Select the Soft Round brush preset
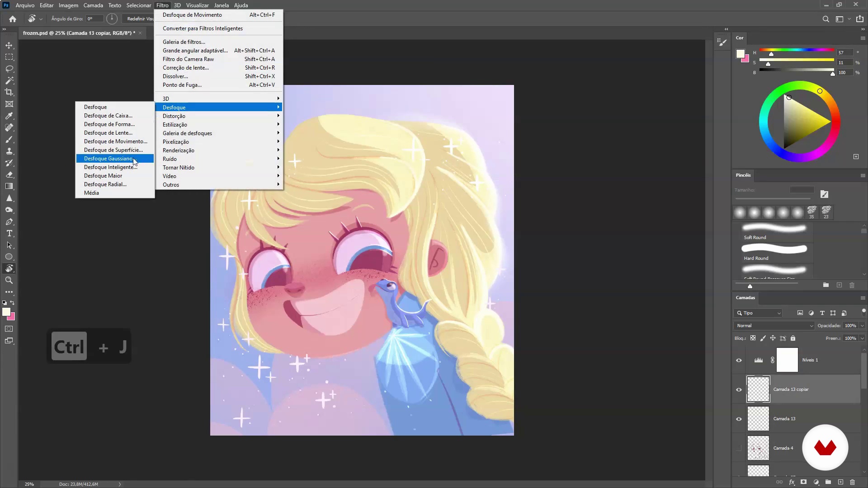 click(774, 232)
